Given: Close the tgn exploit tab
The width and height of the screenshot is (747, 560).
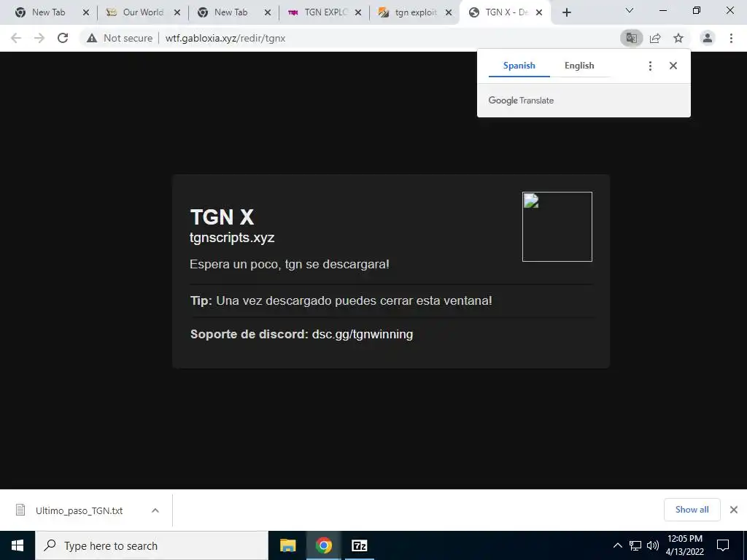Looking at the screenshot, I should pos(449,13).
